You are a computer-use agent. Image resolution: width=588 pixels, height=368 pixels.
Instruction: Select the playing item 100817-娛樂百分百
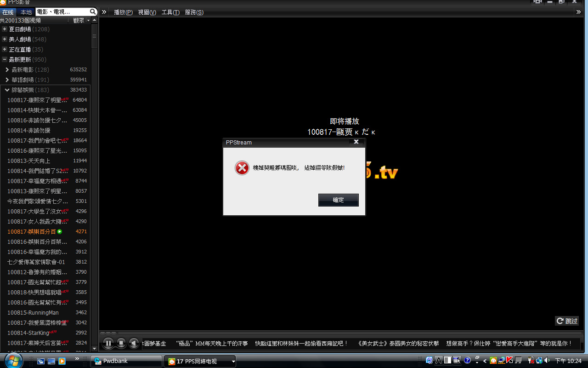pos(45,231)
